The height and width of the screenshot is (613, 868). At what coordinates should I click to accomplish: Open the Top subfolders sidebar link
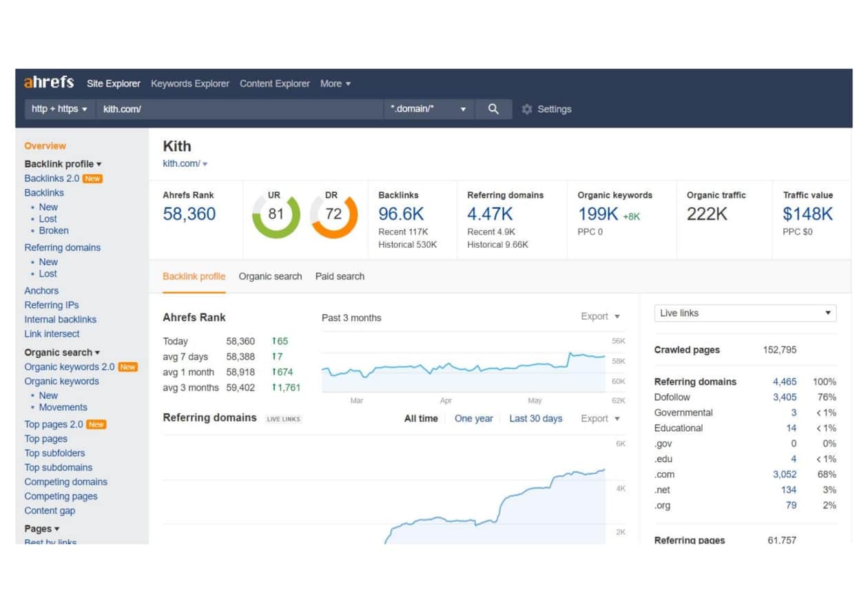(x=55, y=453)
